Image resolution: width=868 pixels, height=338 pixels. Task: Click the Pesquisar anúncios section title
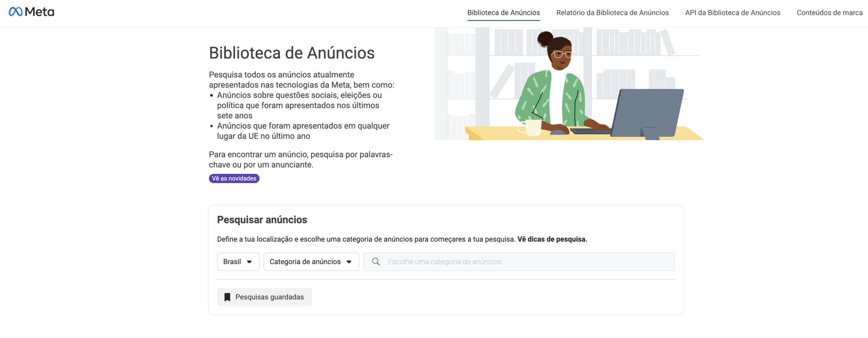(262, 220)
